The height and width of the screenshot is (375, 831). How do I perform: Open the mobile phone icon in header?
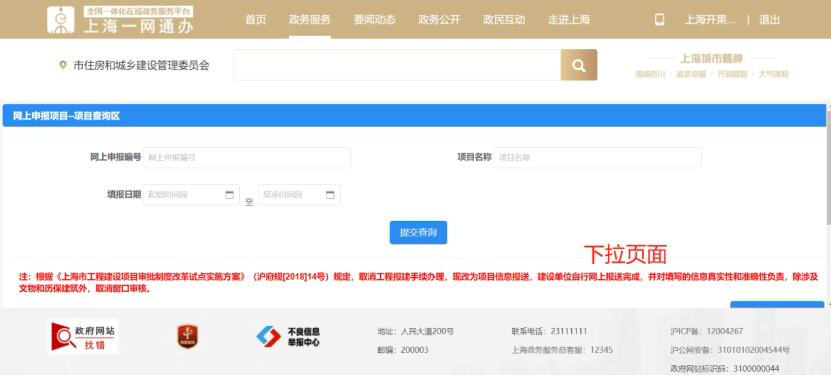click(659, 20)
